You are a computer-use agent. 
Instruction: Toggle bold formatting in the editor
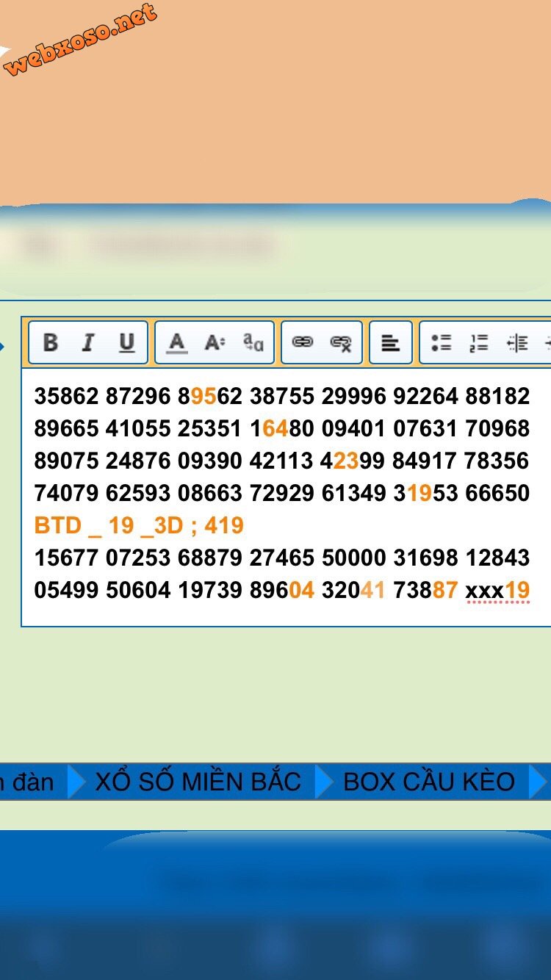coord(51,342)
